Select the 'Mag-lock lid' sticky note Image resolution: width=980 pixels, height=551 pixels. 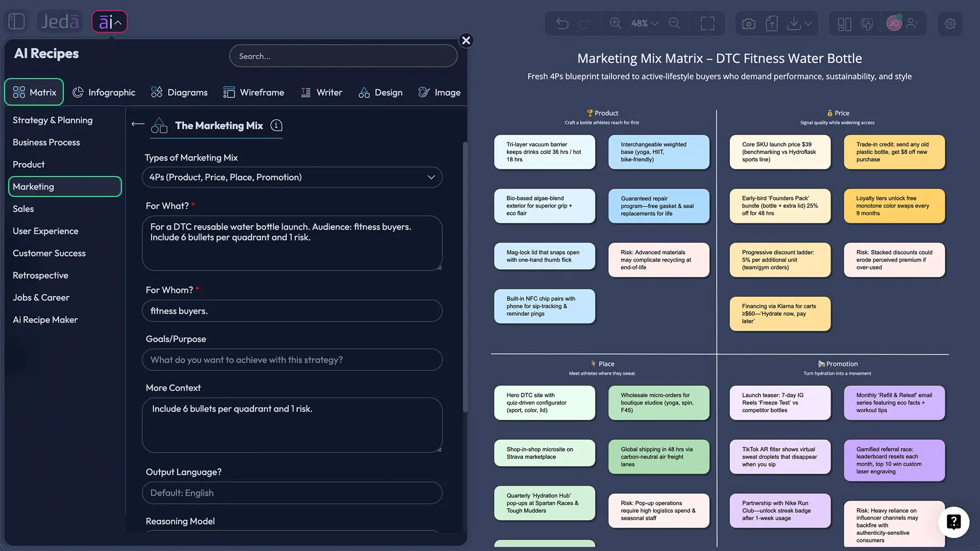coord(545,256)
